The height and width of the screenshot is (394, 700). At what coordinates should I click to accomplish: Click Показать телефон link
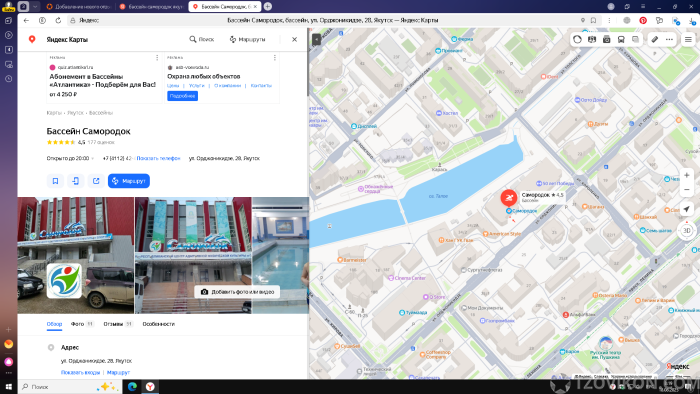158,158
